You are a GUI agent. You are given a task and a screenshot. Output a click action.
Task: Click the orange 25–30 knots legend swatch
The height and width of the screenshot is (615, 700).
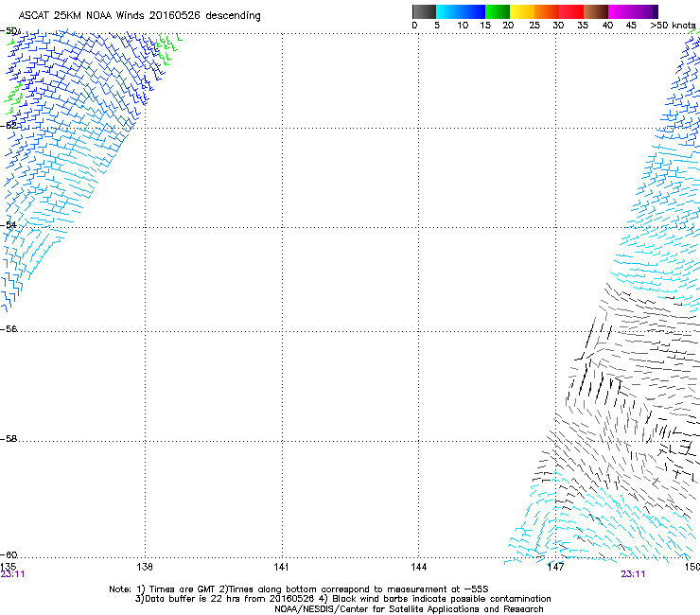(x=547, y=11)
